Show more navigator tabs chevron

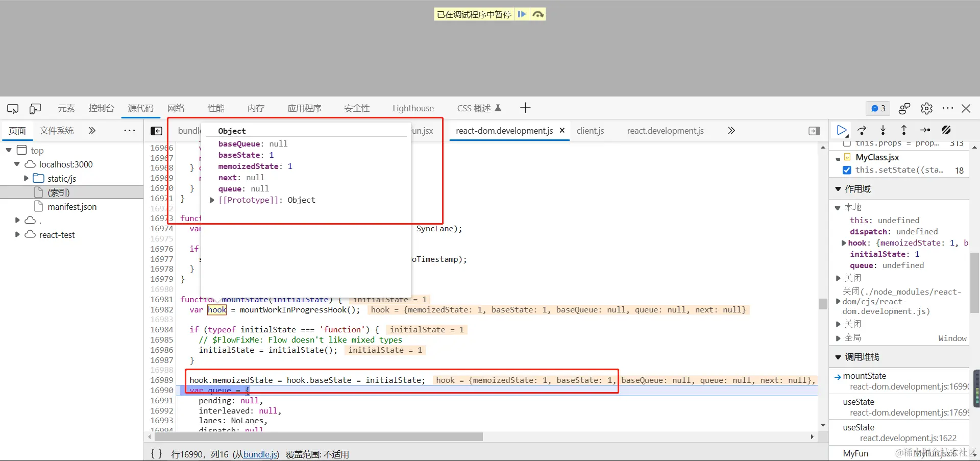pos(92,131)
